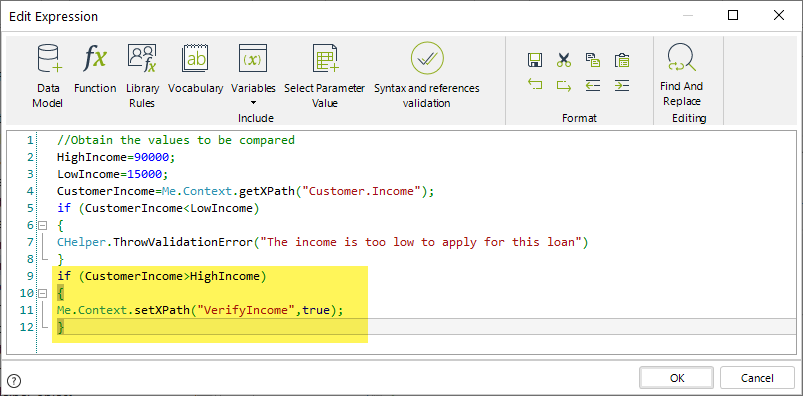This screenshot has height=396, width=803.
Task: Confirm with the OK button
Action: [x=677, y=378]
